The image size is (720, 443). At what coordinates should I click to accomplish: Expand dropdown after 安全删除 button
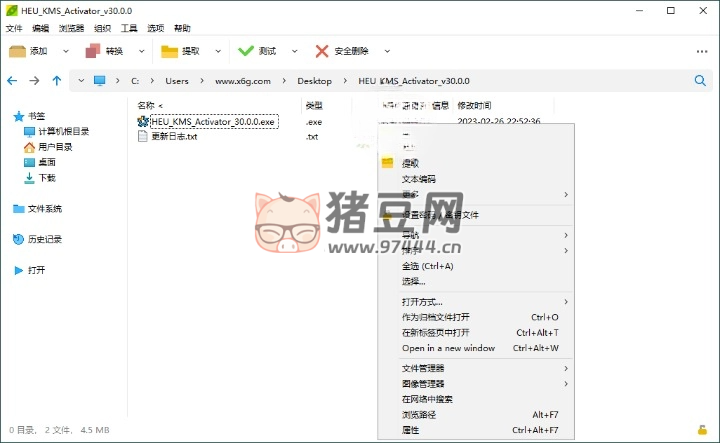tap(387, 51)
